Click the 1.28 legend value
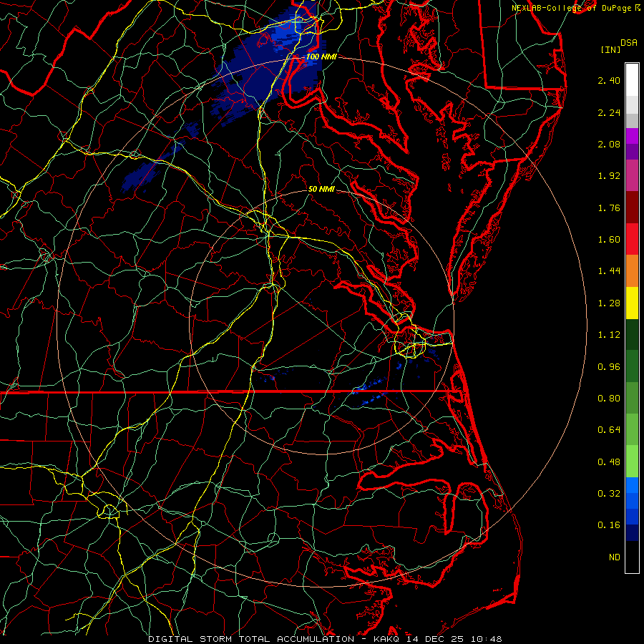The height and width of the screenshot is (644, 644). (609, 303)
